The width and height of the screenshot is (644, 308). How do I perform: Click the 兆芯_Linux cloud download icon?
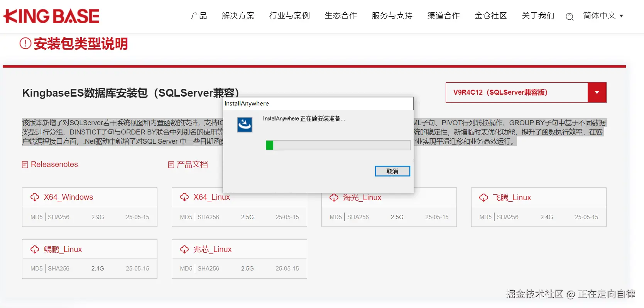pos(184,249)
